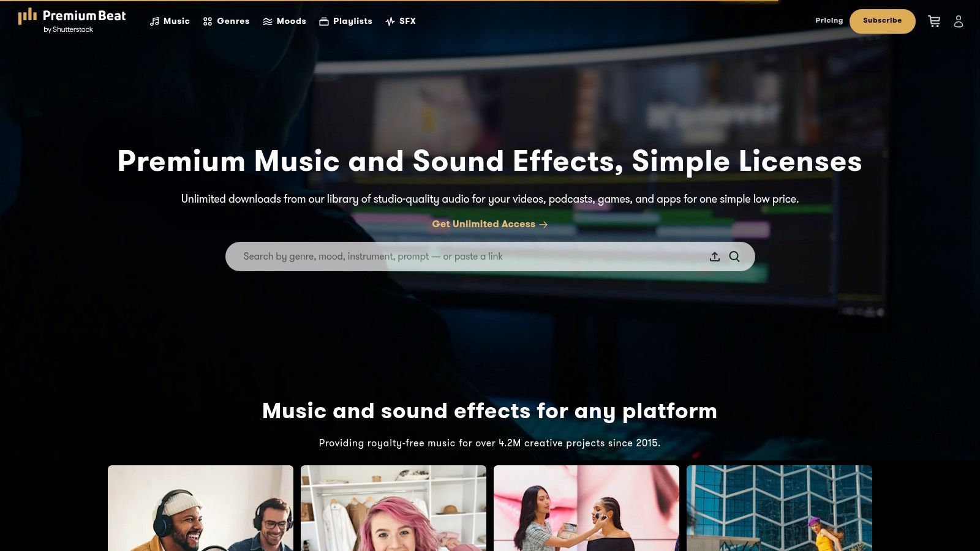980x551 pixels.
Task: Click the pink-haired creator video thumbnail
Action: tap(393, 508)
